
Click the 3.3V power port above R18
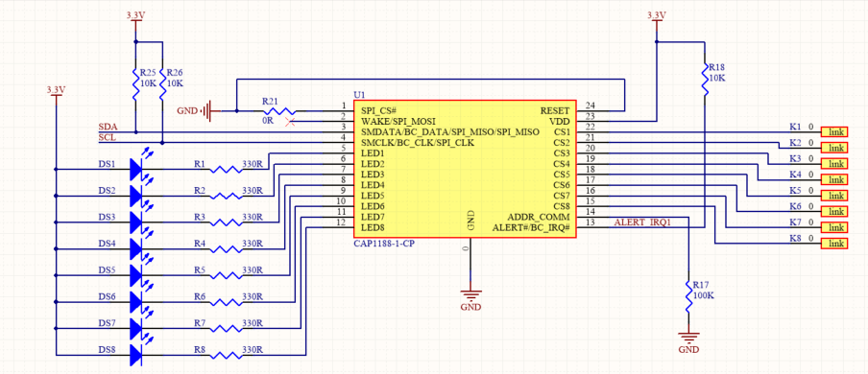[657, 16]
